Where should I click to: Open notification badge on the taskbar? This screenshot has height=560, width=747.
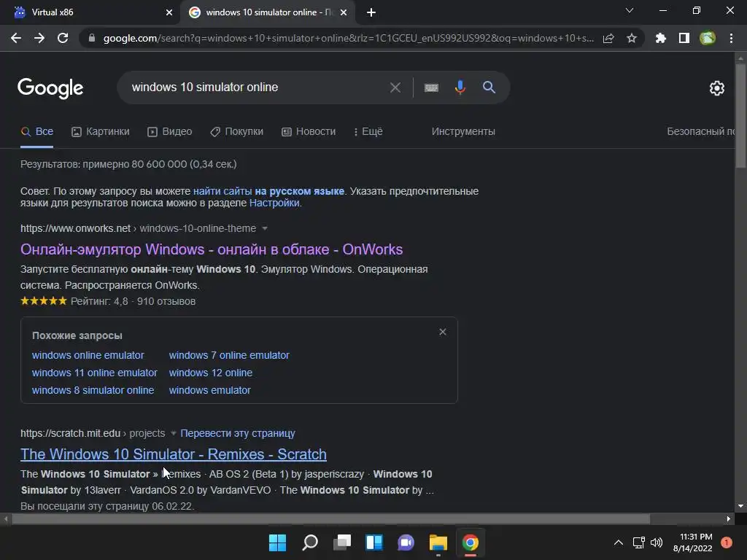pos(727,542)
